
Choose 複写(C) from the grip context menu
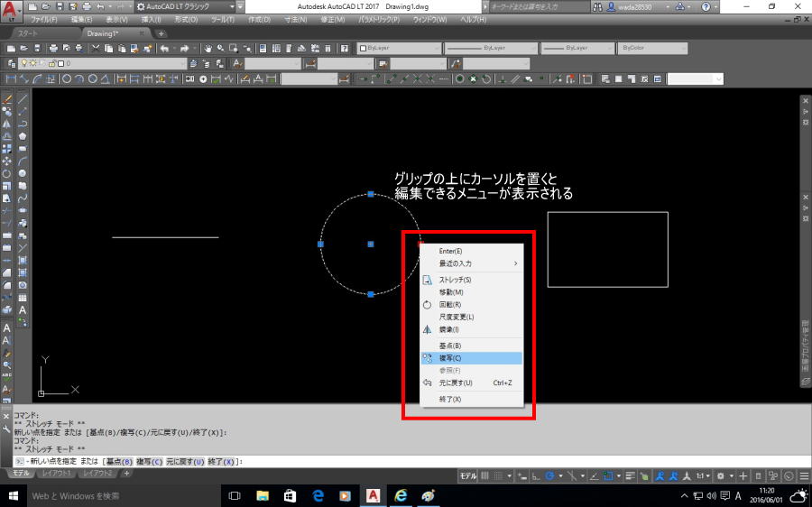[x=472, y=358]
